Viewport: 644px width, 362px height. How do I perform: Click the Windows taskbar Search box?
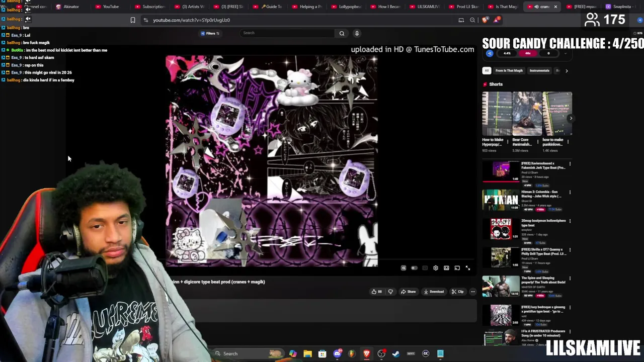[250, 353]
